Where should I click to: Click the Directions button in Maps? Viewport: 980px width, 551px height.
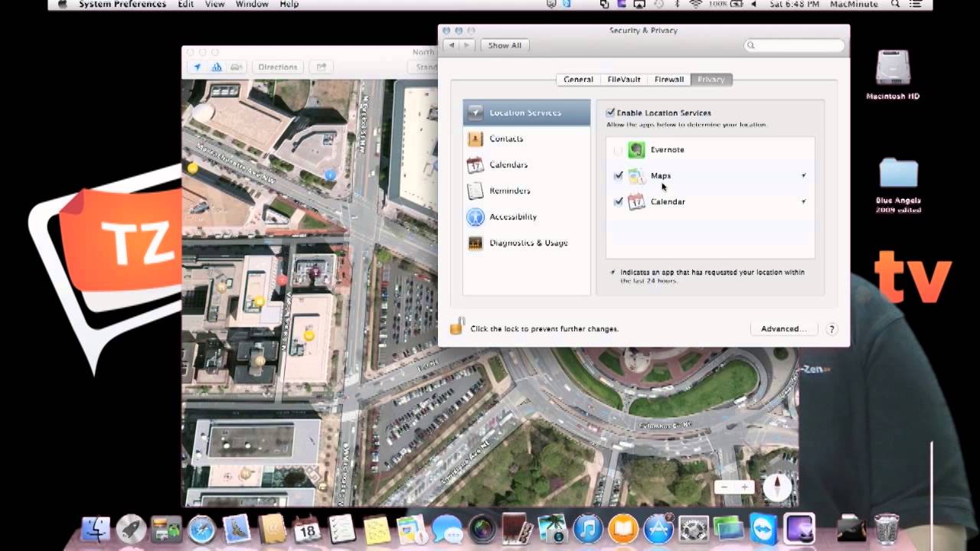pyautogui.click(x=277, y=67)
